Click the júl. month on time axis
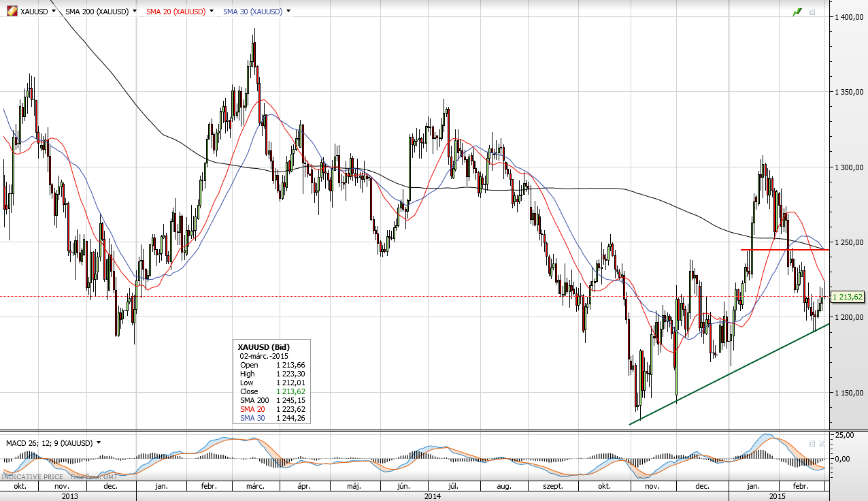Screen dimensions: 868x501 [452, 487]
